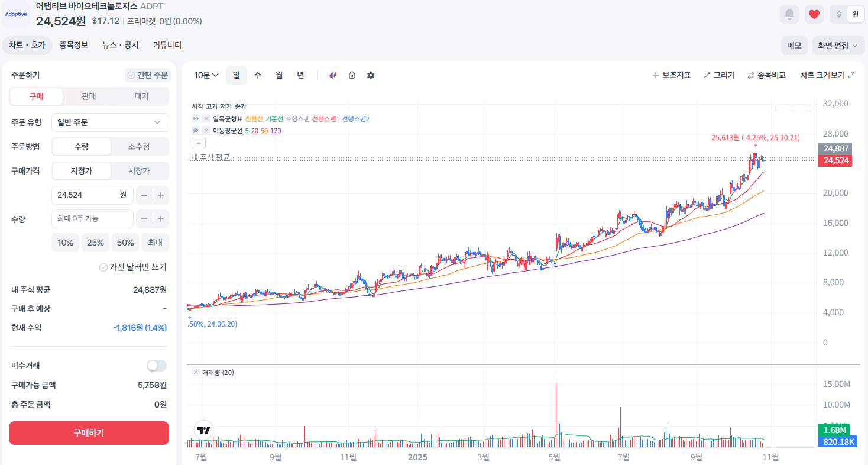This screenshot has height=465, width=868.
Task: Toggle visibility of 일목균형표 indicator
Action: (196, 119)
